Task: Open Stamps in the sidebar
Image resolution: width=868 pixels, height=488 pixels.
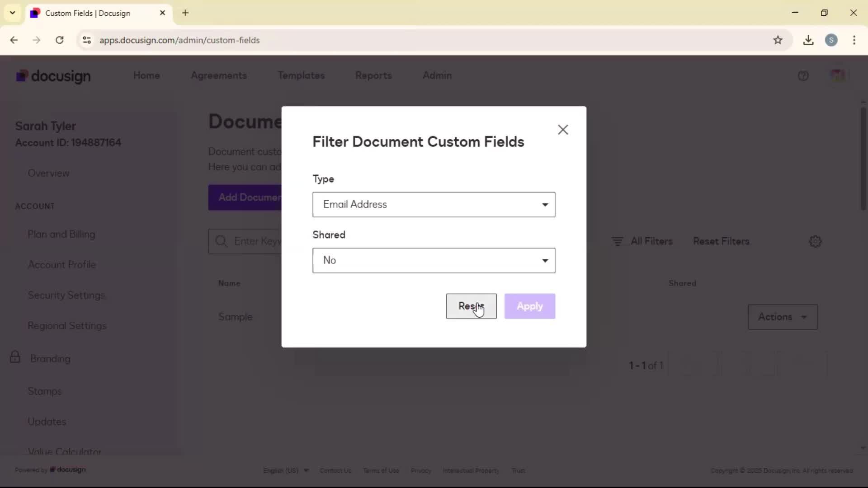Action: click(44, 391)
